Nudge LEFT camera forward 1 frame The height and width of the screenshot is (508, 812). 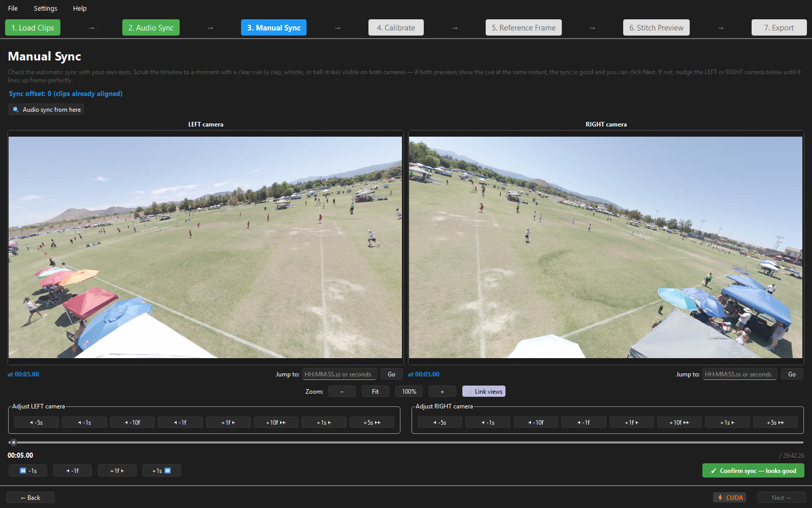(x=228, y=422)
